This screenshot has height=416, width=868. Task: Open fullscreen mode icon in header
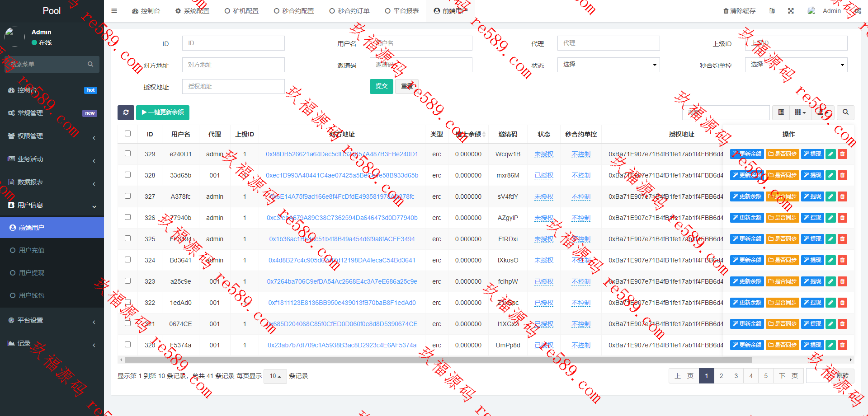click(791, 11)
